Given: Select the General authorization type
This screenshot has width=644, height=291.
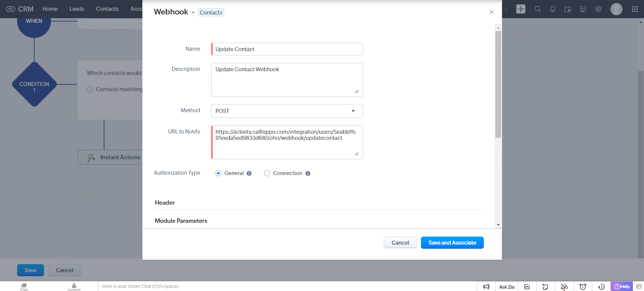Looking at the screenshot, I should (218, 173).
